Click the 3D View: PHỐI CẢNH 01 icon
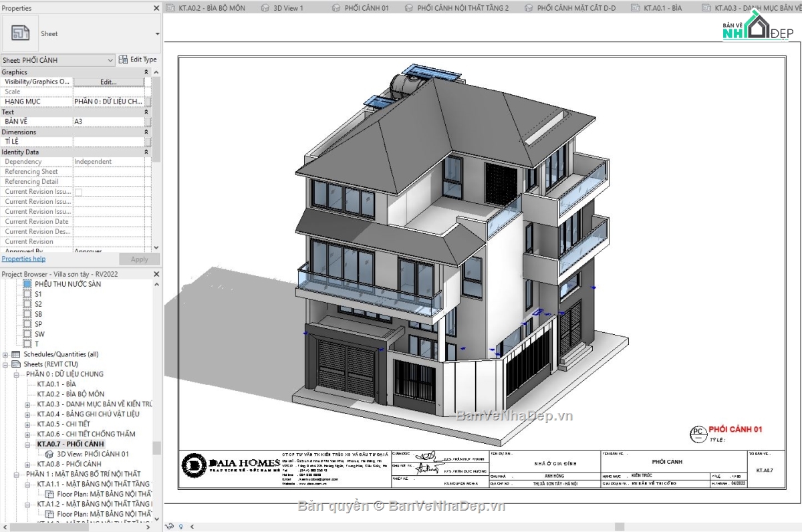 [x=50, y=454]
